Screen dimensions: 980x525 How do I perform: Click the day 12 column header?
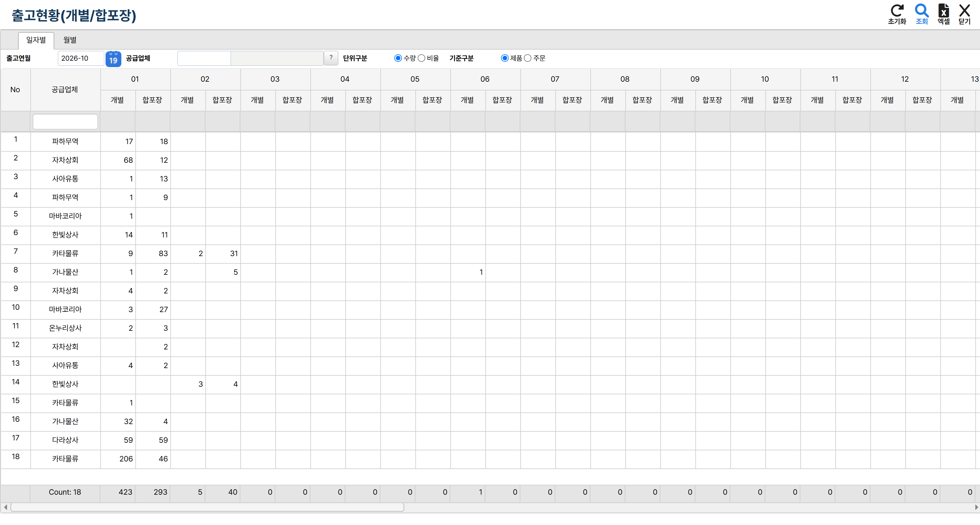click(x=905, y=79)
